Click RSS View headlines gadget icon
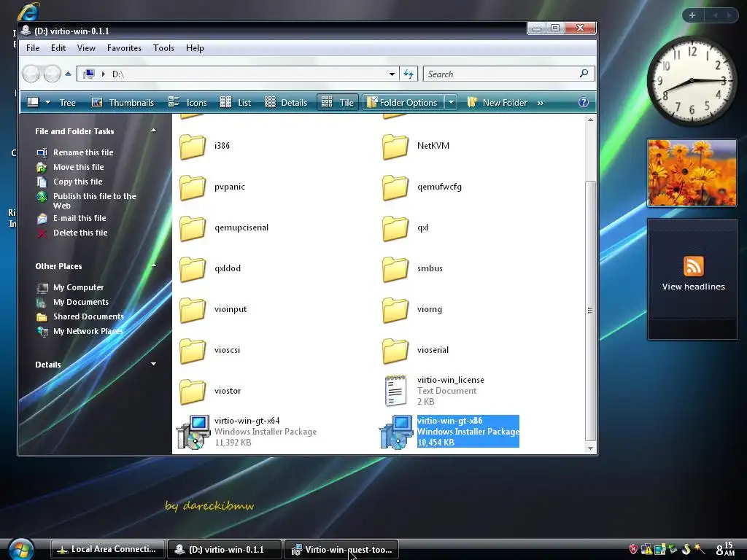This screenshot has width=747, height=560. [693, 266]
